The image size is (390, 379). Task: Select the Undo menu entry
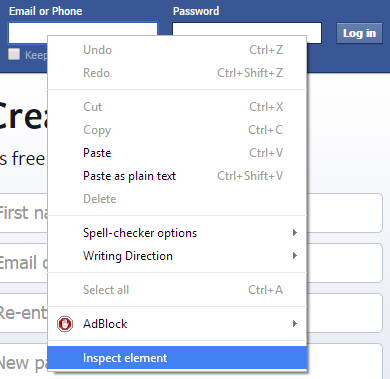pos(177,50)
